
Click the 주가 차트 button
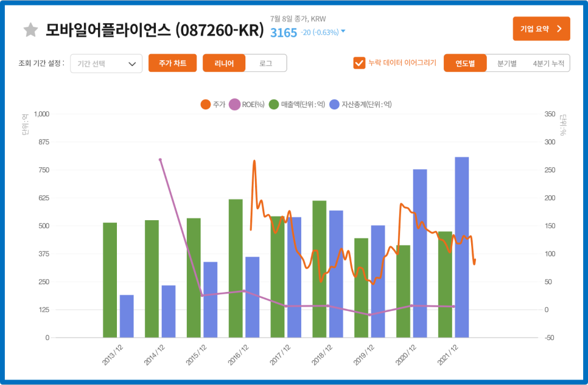[172, 63]
